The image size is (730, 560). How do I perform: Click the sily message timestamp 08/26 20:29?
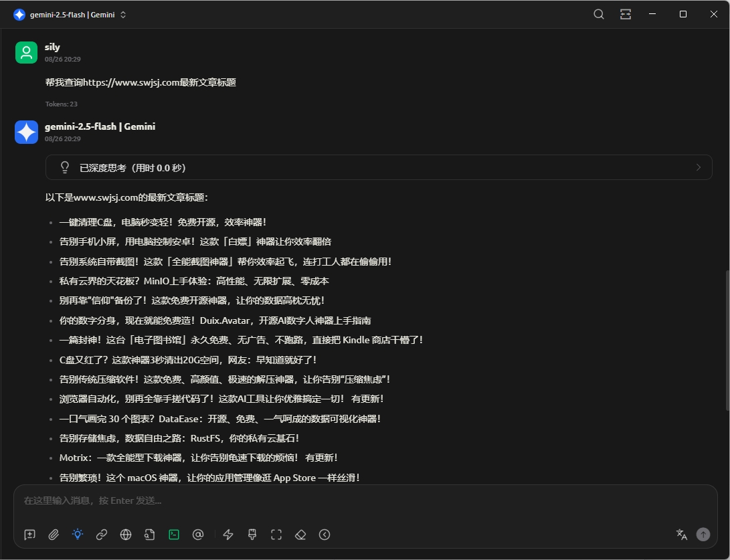tap(63, 59)
